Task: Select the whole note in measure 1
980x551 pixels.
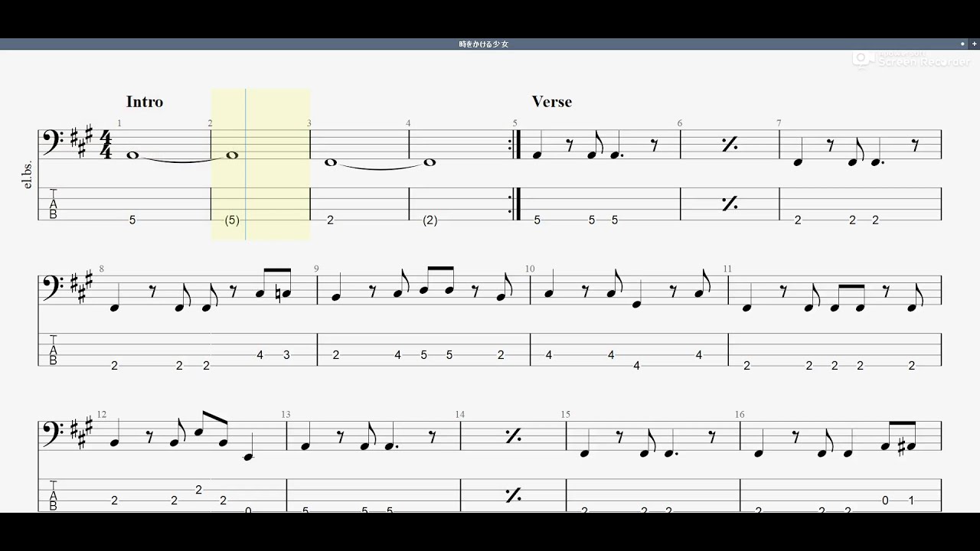Action: point(132,155)
